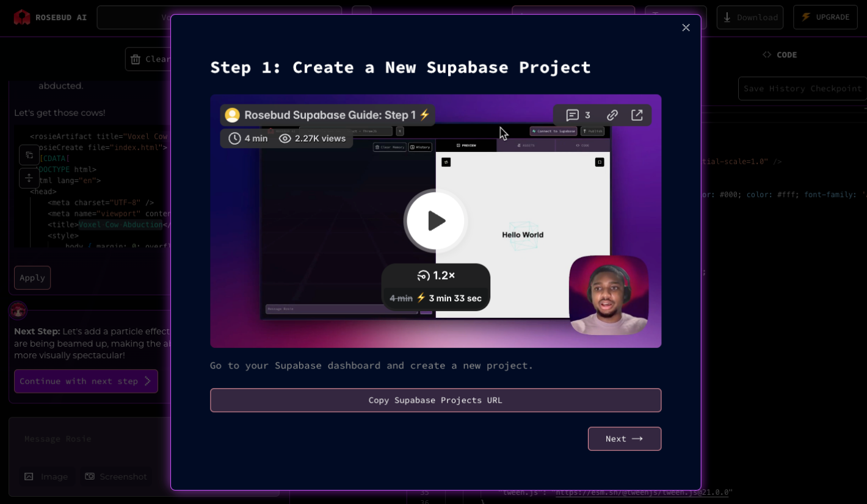Screen dimensions: 867x504
Task: Switch to the CODE tab
Action: (x=780, y=55)
